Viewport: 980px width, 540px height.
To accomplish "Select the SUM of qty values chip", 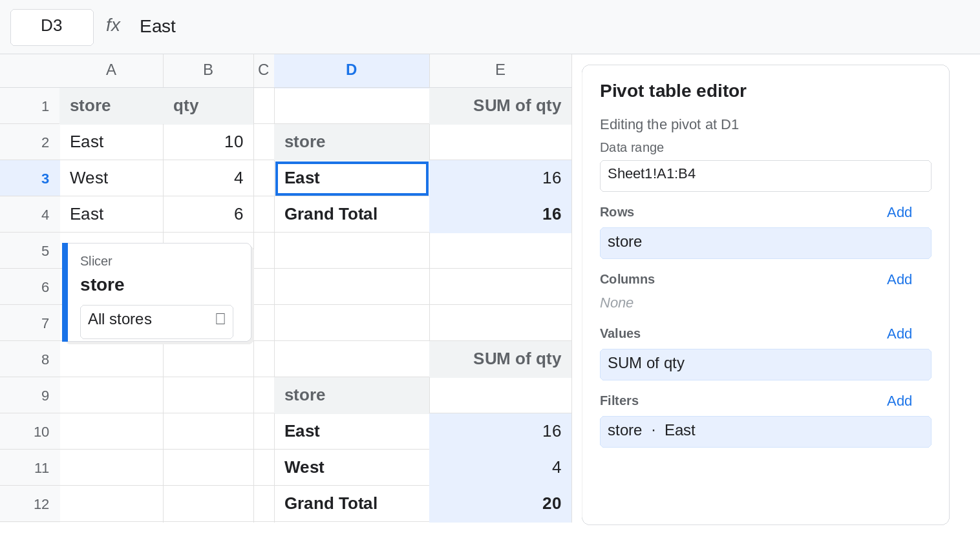I will tap(765, 364).
